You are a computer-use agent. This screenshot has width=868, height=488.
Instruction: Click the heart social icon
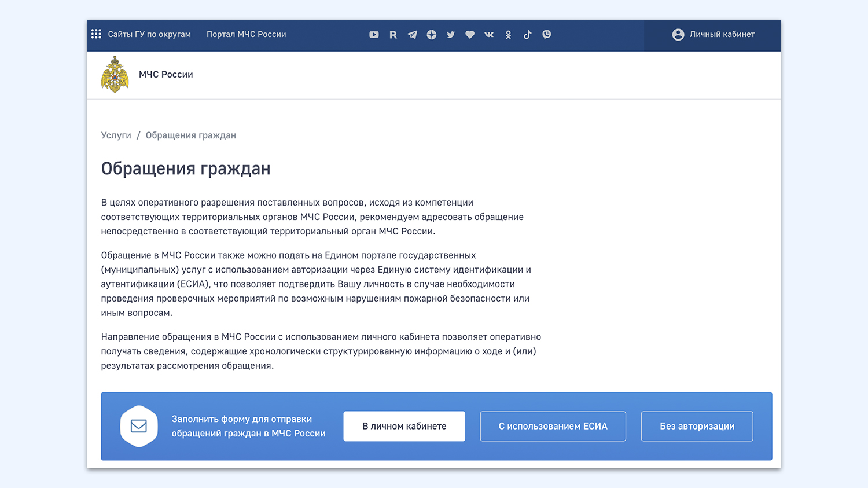470,35
